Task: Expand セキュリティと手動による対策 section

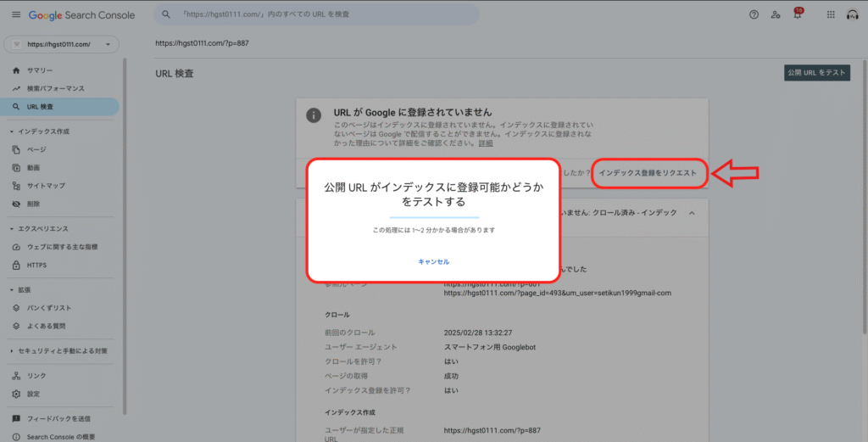Action: pyautogui.click(x=12, y=351)
